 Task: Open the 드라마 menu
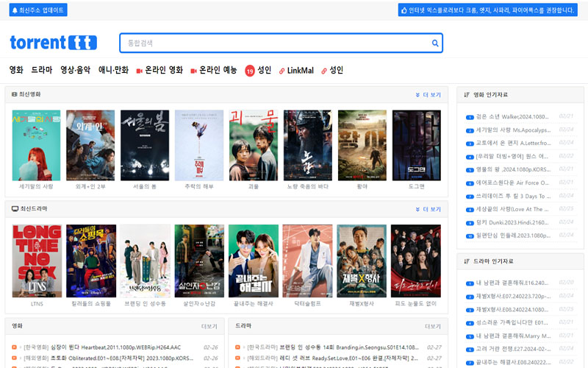tap(42, 70)
